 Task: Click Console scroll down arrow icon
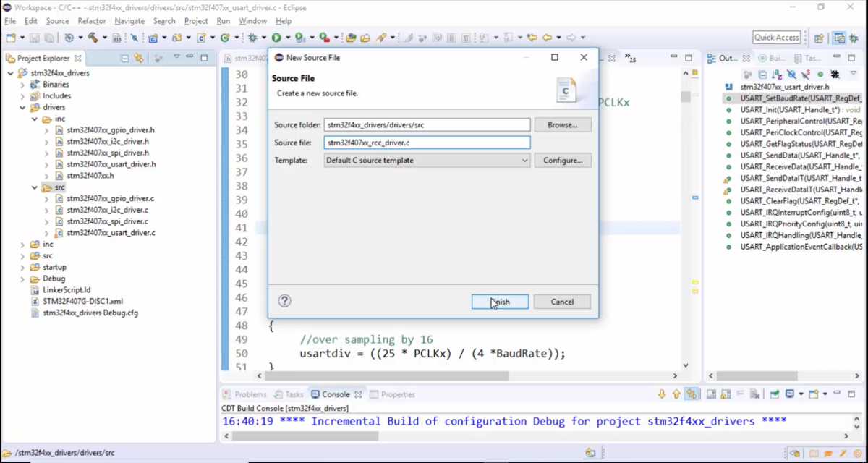coord(662,394)
